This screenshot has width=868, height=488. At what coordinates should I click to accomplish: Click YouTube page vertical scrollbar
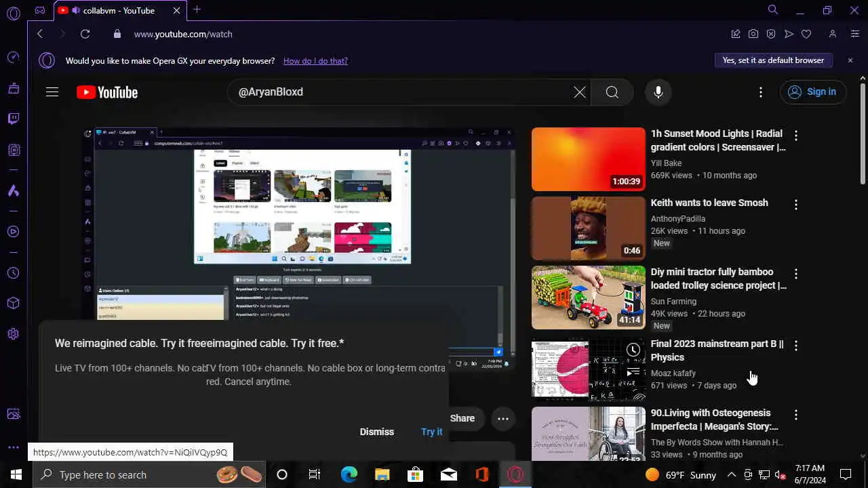coord(863,132)
